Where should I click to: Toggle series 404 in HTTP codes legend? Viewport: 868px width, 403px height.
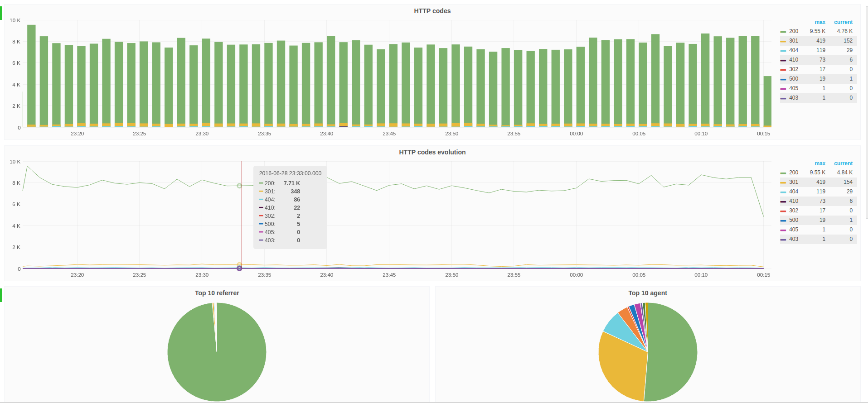(x=793, y=50)
